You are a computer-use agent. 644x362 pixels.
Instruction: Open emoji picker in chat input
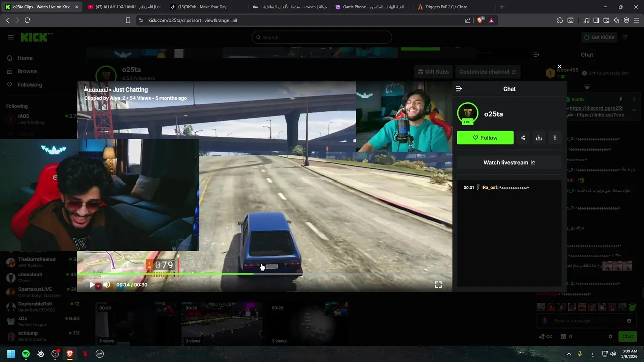tap(629, 321)
